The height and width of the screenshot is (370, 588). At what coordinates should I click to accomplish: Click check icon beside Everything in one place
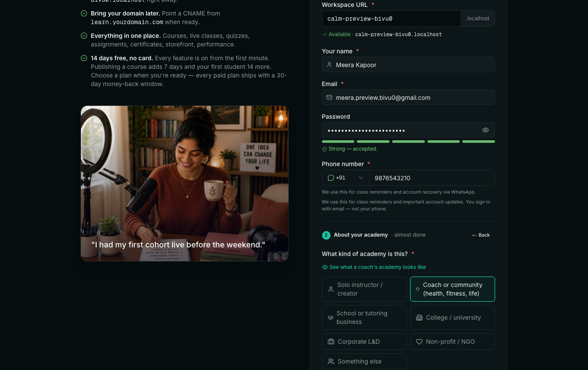point(84,36)
